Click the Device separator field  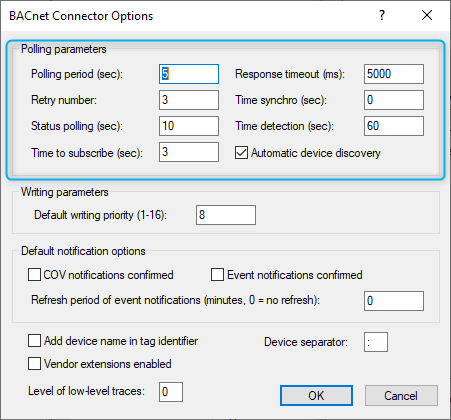(376, 342)
